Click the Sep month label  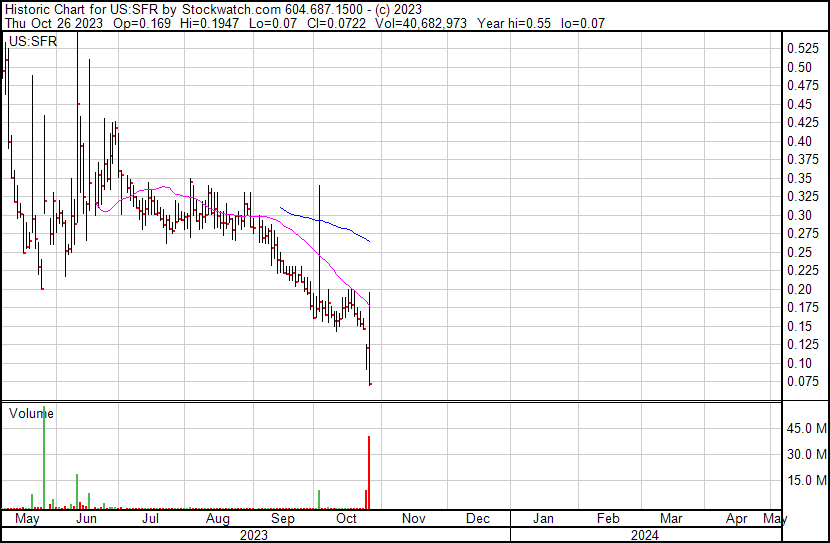click(x=283, y=519)
